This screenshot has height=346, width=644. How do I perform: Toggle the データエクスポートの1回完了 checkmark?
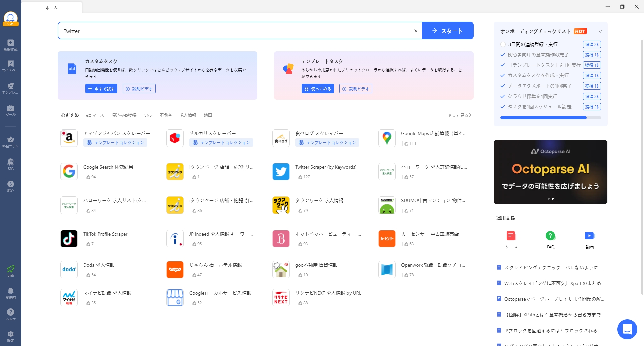coord(503,86)
